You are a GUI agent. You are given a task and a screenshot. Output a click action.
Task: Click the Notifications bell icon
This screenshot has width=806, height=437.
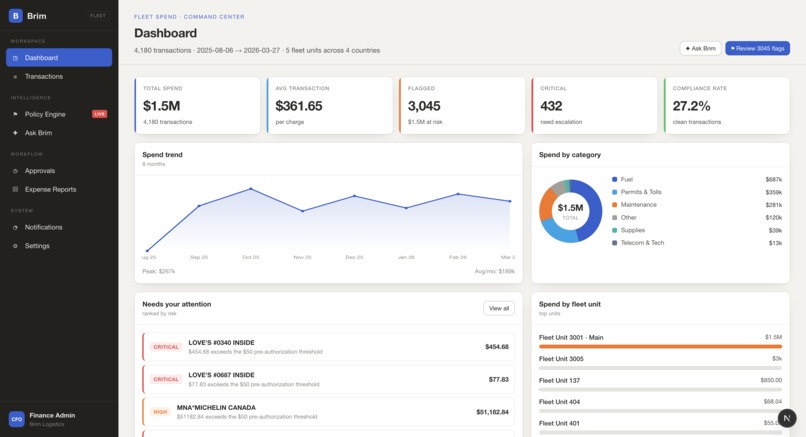pyautogui.click(x=15, y=227)
